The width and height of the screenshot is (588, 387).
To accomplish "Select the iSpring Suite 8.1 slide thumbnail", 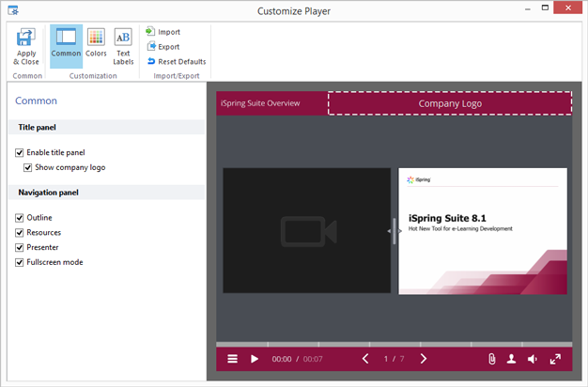I will (x=483, y=231).
